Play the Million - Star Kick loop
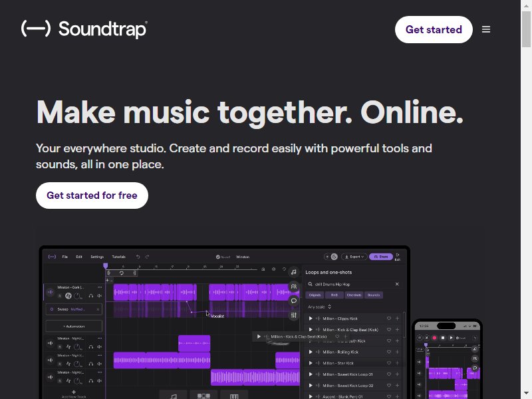The image size is (532, 399). (x=311, y=363)
